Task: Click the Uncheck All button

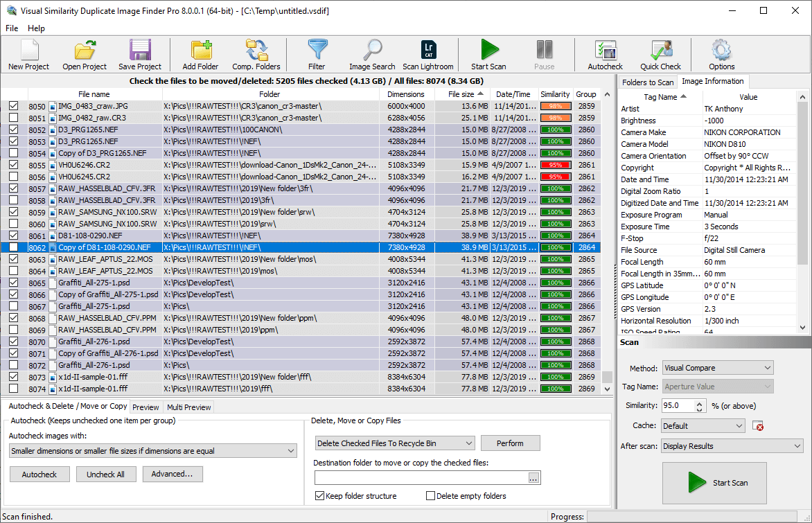Action: pyautogui.click(x=106, y=474)
